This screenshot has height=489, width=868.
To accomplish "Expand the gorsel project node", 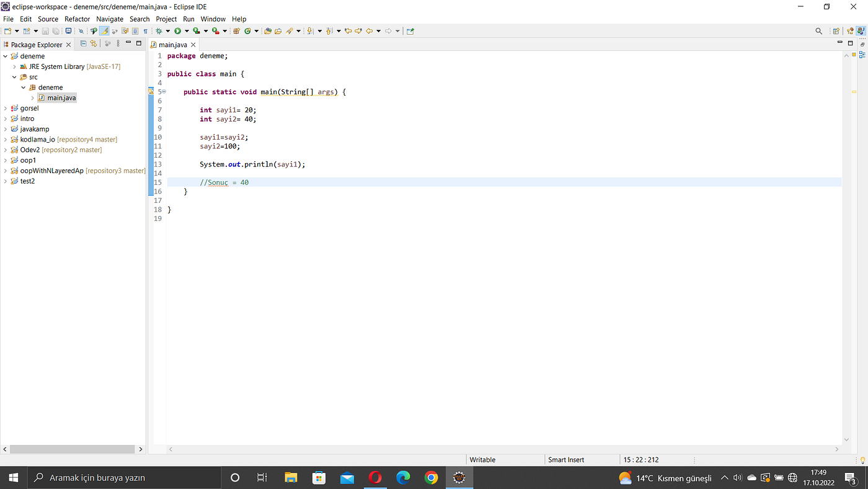I will point(6,108).
